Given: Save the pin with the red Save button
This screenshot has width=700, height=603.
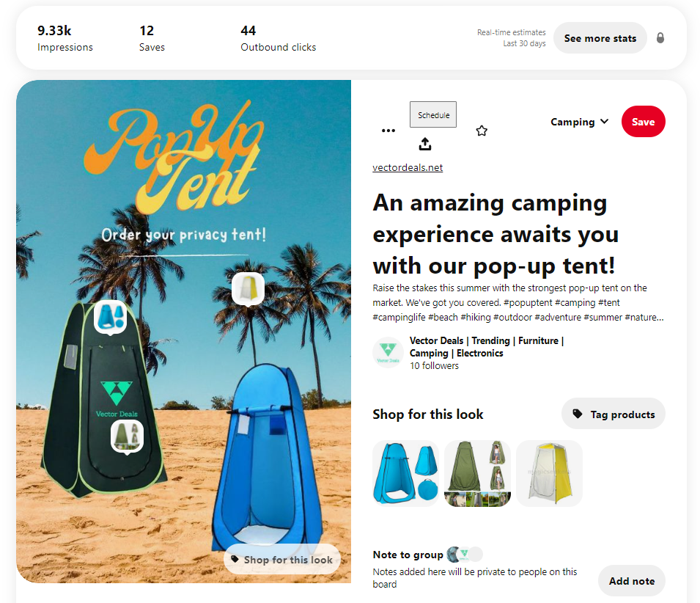Looking at the screenshot, I should 643,122.
